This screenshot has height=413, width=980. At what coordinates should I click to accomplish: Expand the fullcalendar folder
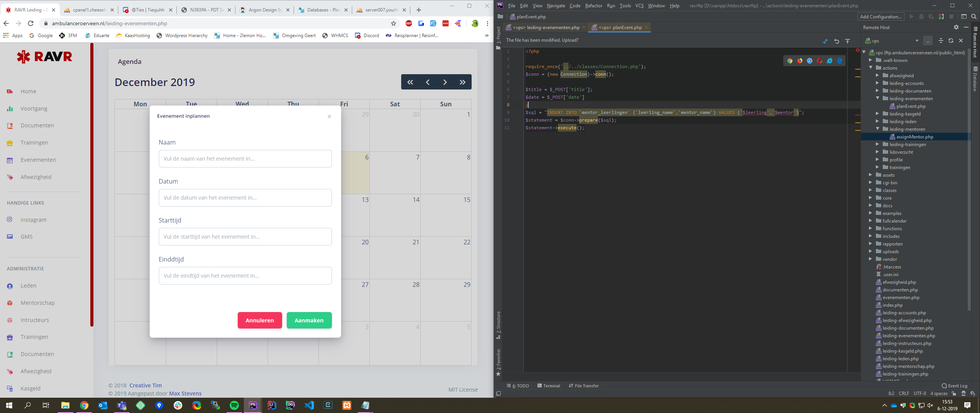pos(870,221)
